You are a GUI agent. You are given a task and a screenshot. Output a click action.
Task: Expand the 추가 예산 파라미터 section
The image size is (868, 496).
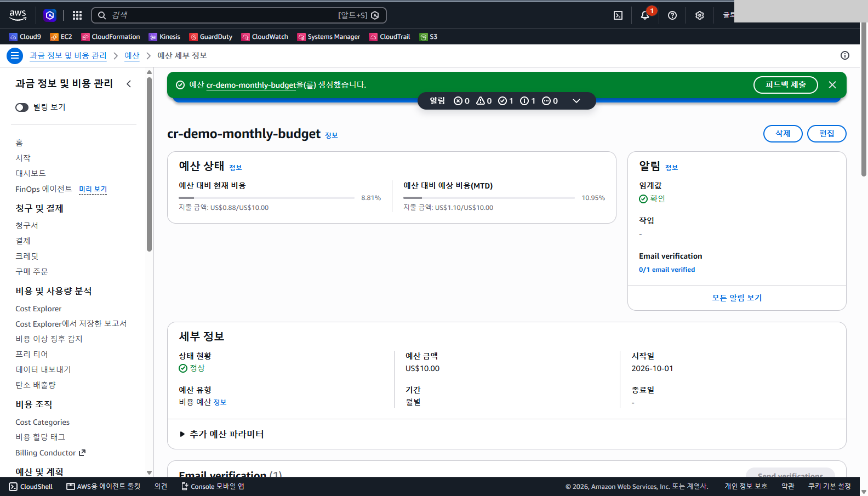(222, 434)
